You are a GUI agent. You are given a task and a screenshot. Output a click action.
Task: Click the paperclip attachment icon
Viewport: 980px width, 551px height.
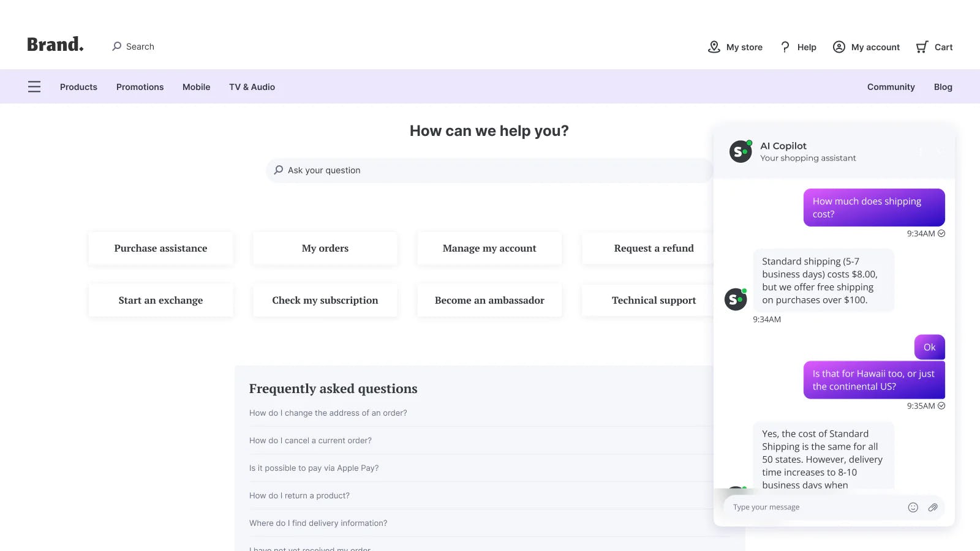click(933, 507)
